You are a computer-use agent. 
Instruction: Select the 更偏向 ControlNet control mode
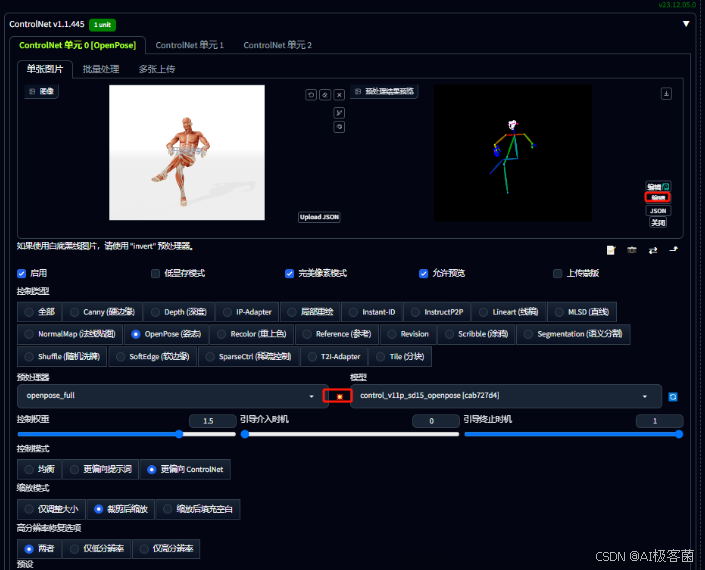coord(185,469)
